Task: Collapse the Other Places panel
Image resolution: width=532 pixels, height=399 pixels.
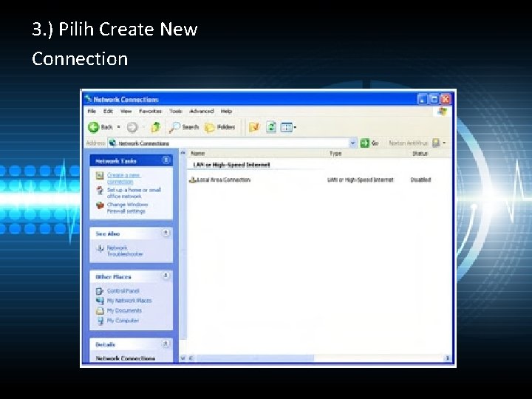Action: 166,276
